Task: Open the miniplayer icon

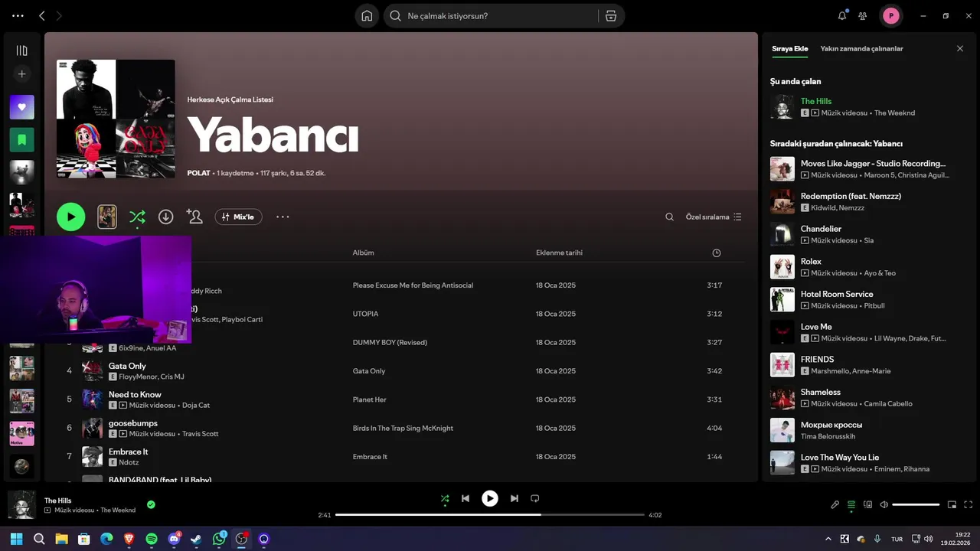Action: click(952, 504)
